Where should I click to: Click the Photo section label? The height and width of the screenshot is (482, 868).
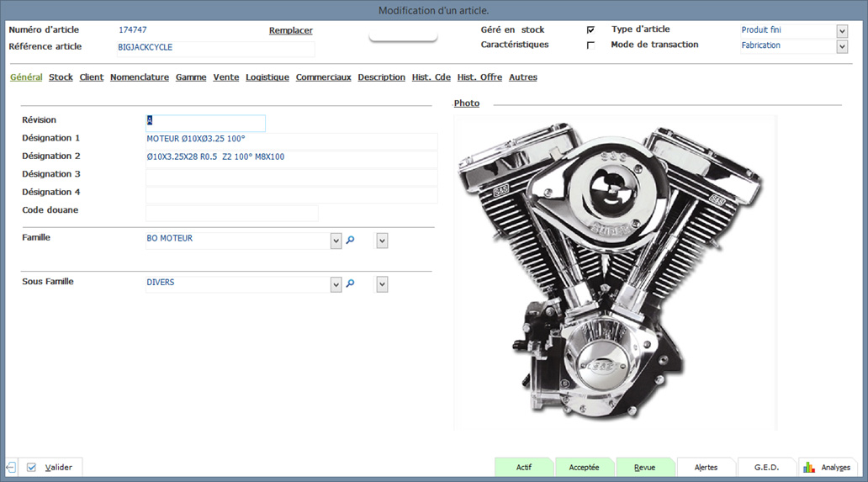coord(467,103)
